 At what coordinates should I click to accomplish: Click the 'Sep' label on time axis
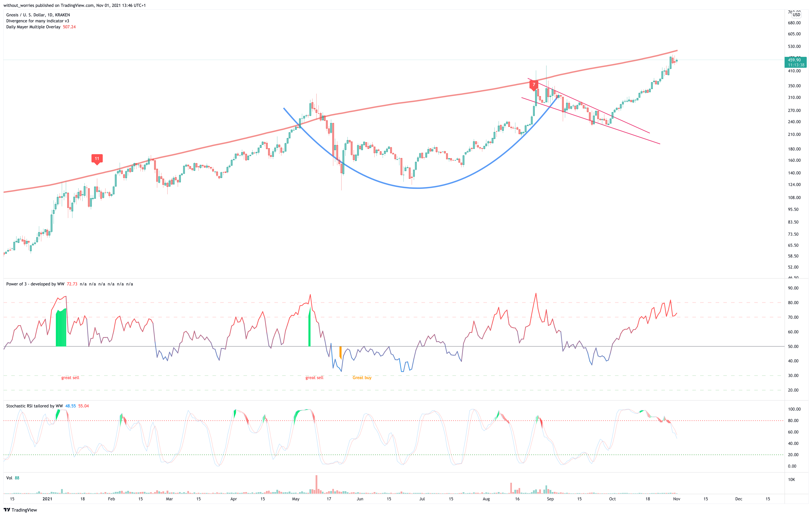tap(550, 499)
